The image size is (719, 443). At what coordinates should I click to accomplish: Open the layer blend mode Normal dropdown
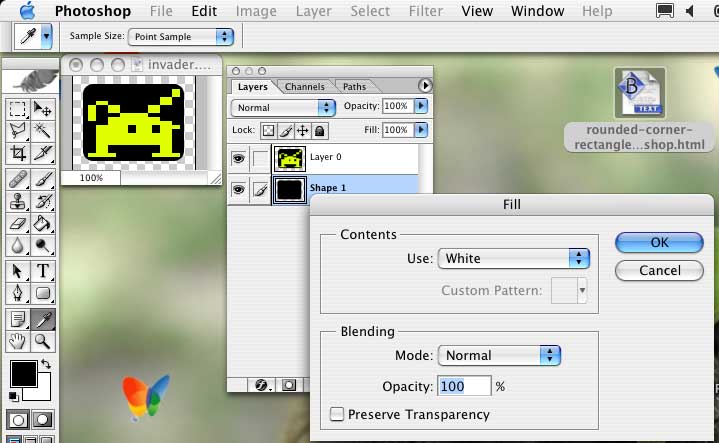point(283,108)
